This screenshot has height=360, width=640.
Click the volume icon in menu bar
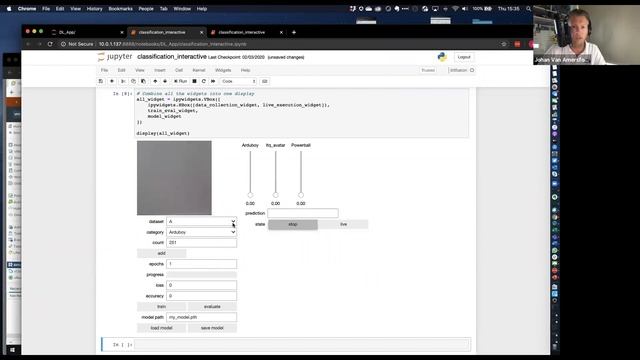(x=464, y=9)
